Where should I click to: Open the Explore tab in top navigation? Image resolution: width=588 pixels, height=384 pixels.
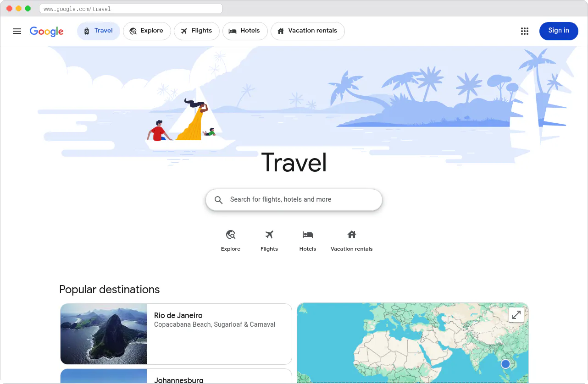[x=147, y=31]
